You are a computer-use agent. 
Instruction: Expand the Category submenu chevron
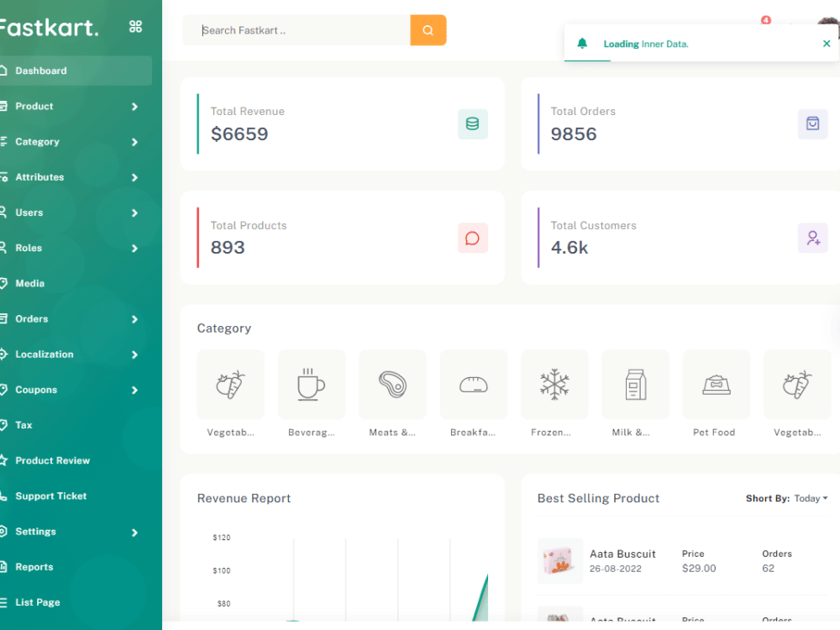134,142
